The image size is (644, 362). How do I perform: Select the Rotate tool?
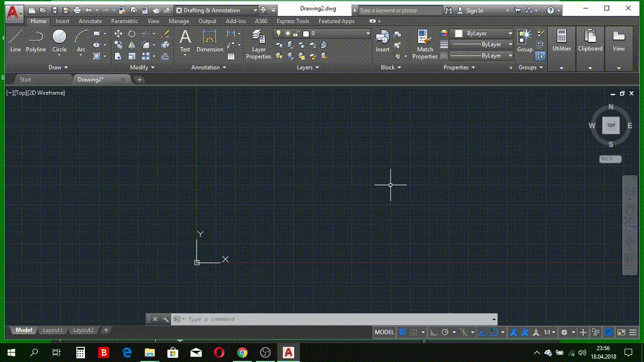pyautogui.click(x=132, y=34)
